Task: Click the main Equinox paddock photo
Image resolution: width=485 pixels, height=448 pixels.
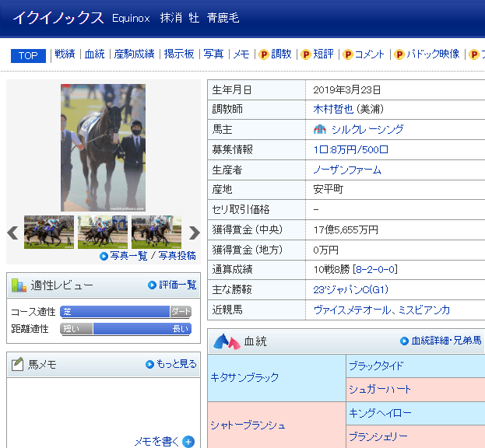Action: 103,148
